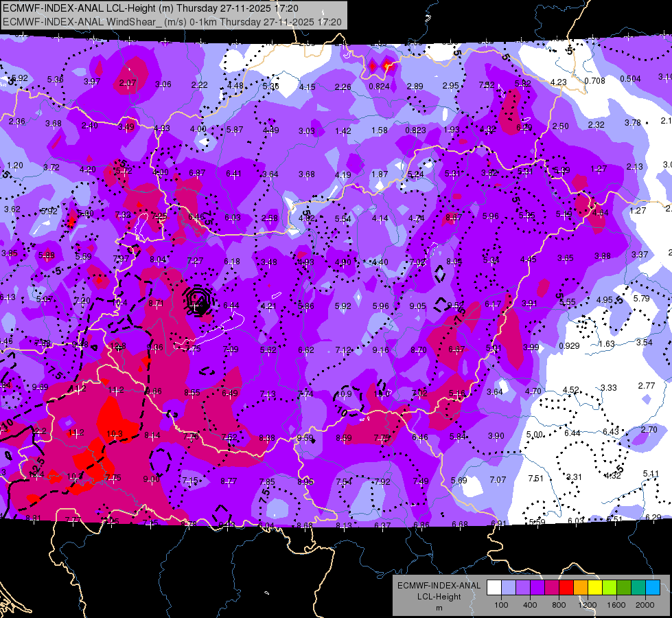
Task: Click the wind shear value "2.07"
Action: coord(128,83)
